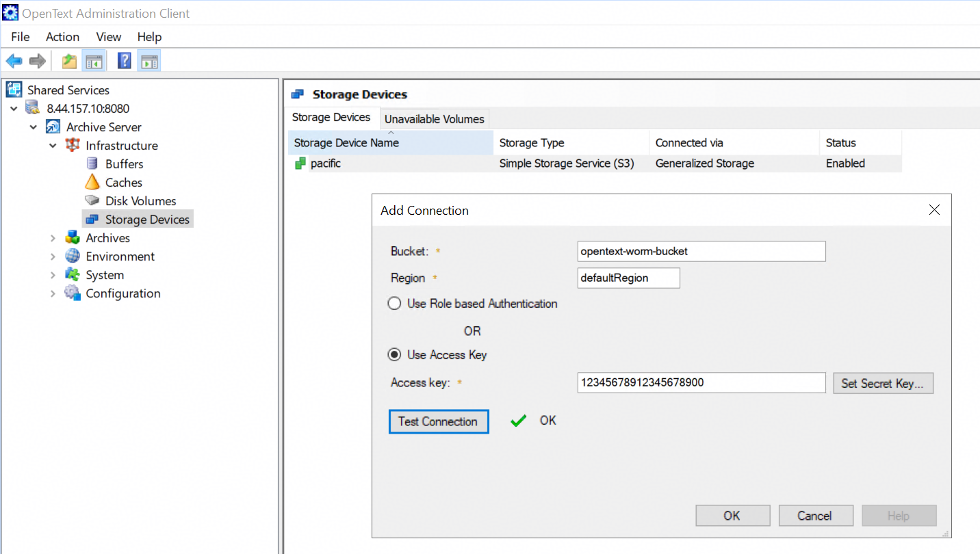Collapse the Infrastructure tree node
Screen dimensions: 980x554
point(53,145)
